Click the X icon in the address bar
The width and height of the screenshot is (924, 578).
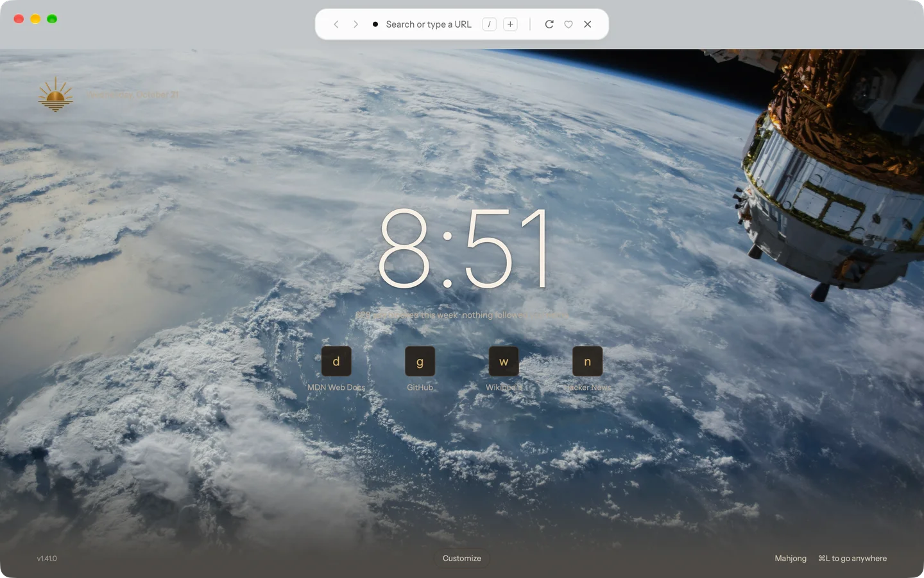587,24
